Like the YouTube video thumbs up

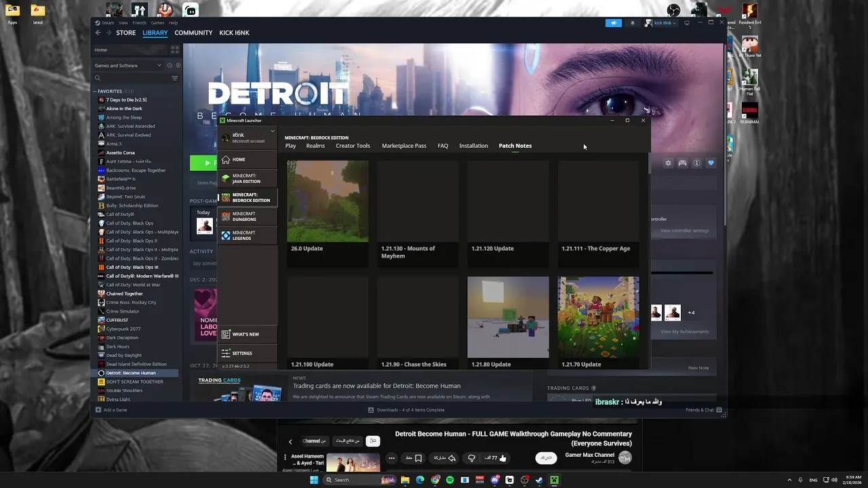pos(502,458)
